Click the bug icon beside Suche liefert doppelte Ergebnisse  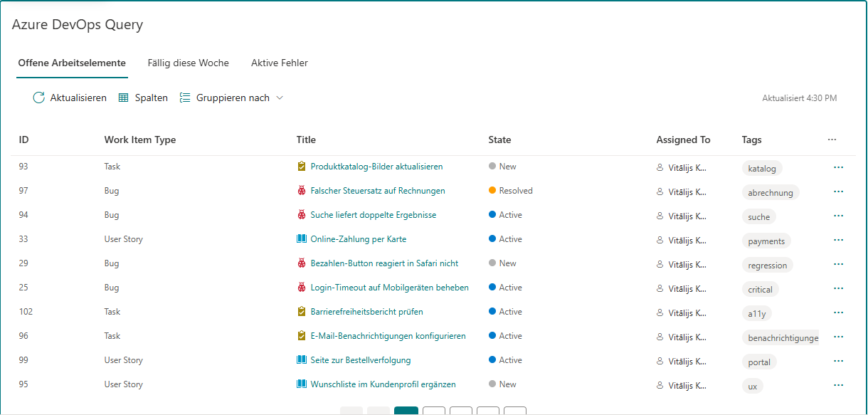coord(302,215)
